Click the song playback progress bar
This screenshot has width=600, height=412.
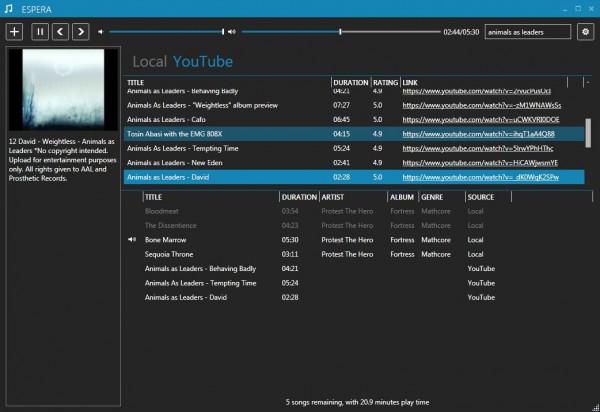(x=340, y=32)
